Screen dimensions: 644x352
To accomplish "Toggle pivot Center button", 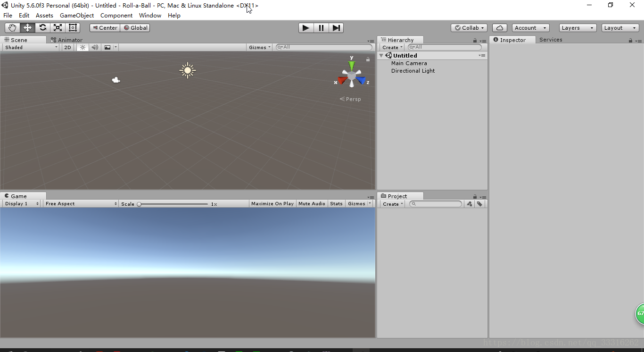I will pos(105,28).
